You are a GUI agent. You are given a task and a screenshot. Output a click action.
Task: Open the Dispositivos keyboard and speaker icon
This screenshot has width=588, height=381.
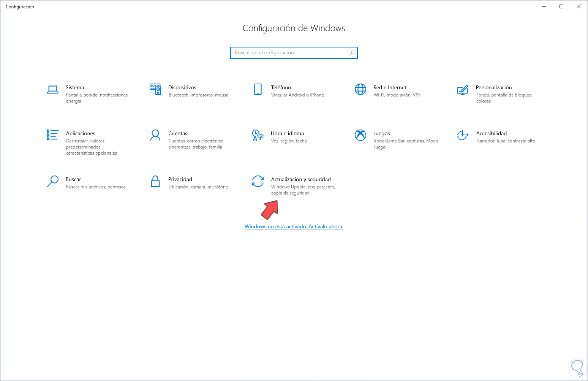tap(155, 89)
